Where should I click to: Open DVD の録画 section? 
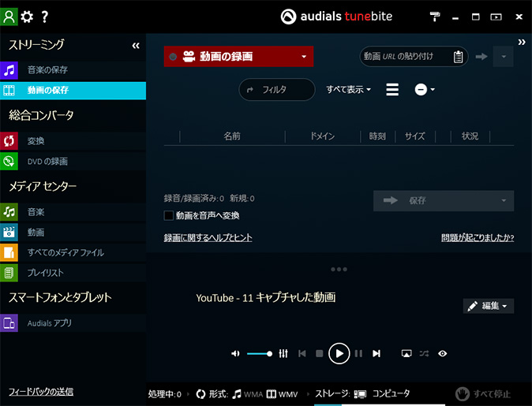[x=73, y=162]
